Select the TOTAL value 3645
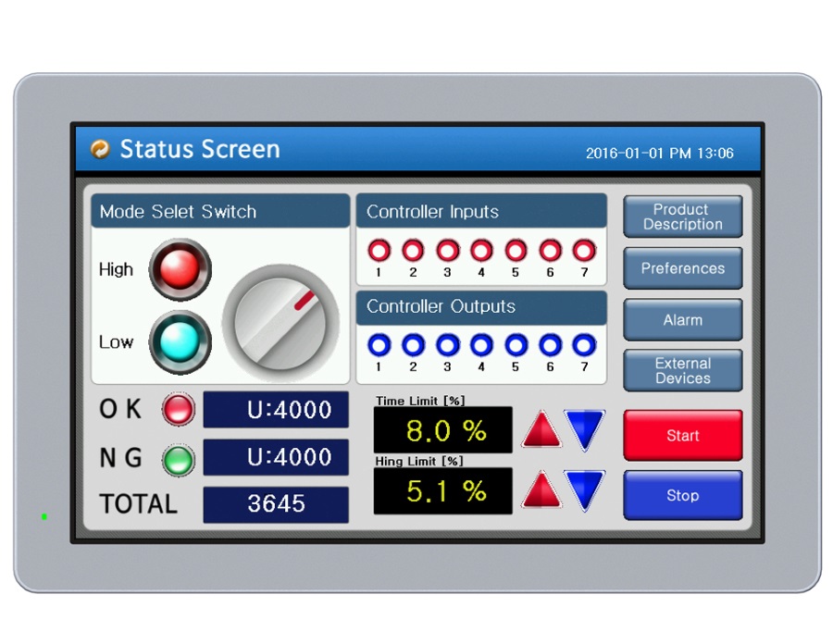833x644 pixels. (276, 504)
